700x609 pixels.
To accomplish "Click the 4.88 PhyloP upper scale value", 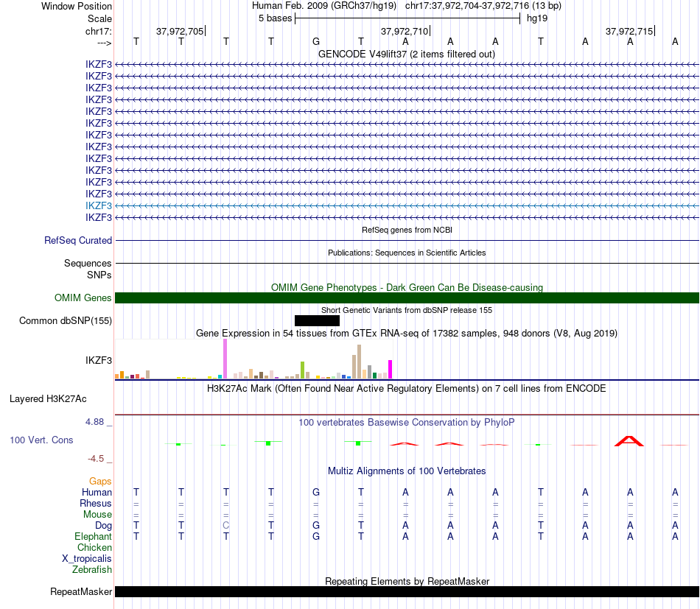I will (94, 422).
